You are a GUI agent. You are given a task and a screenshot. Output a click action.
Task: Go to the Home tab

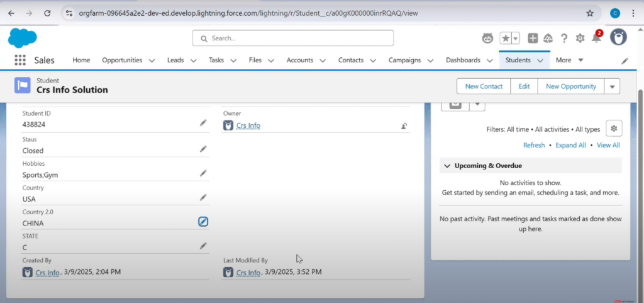(x=81, y=60)
